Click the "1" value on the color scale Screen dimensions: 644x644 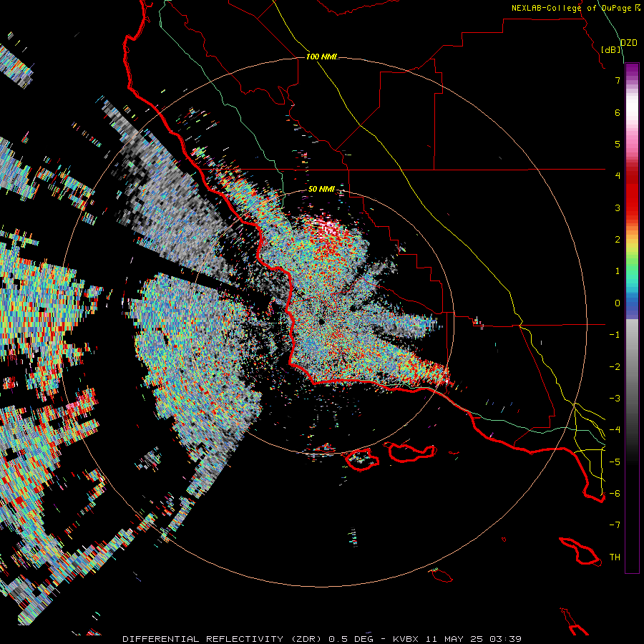(x=618, y=271)
